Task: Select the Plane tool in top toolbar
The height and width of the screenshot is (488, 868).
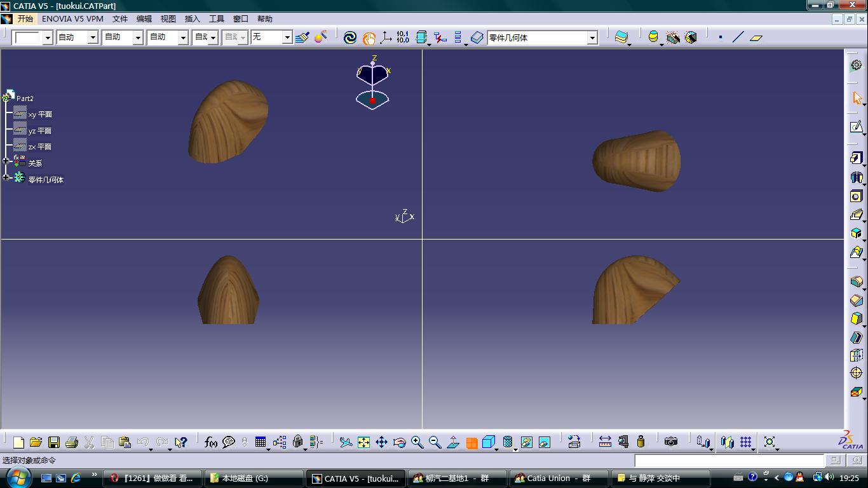Action: click(756, 37)
